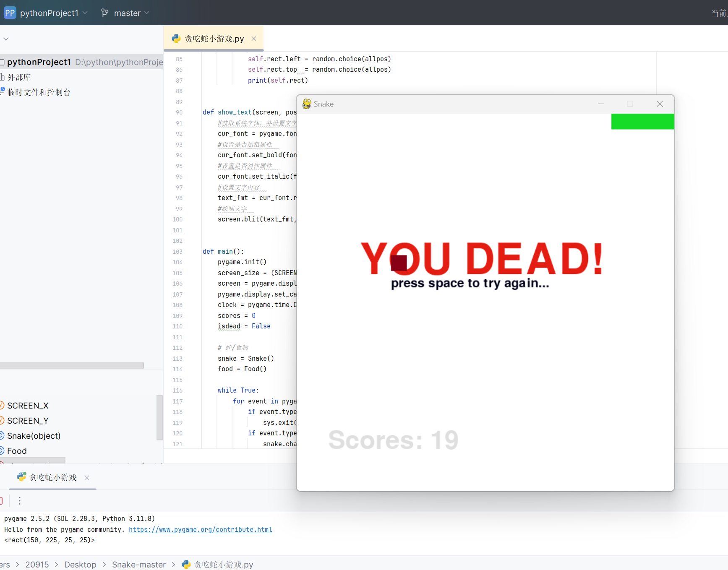Close the 贪吃蛇小游戏.py editor tab
Screen dimensions: 728x570
click(254, 39)
